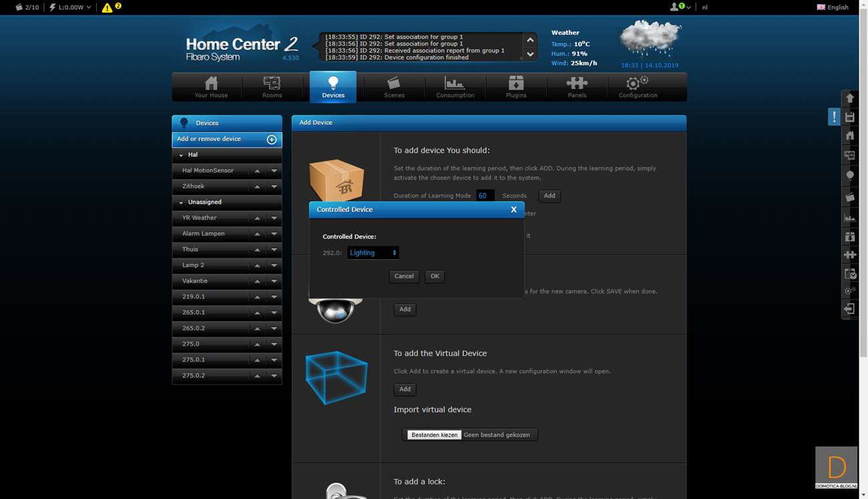Viewport: 868px width, 499px height.
Task: Move Lamp 2 up in list
Action: [x=257, y=265]
